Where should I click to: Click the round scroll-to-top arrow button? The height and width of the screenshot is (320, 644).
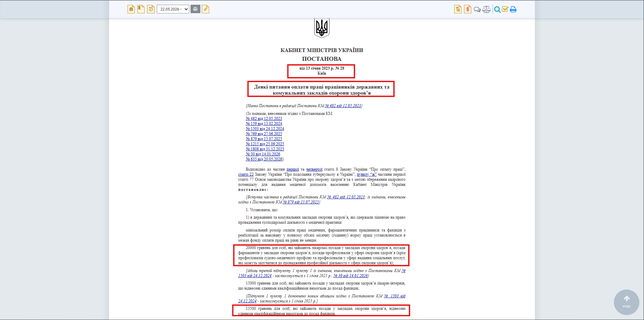pos(626,302)
